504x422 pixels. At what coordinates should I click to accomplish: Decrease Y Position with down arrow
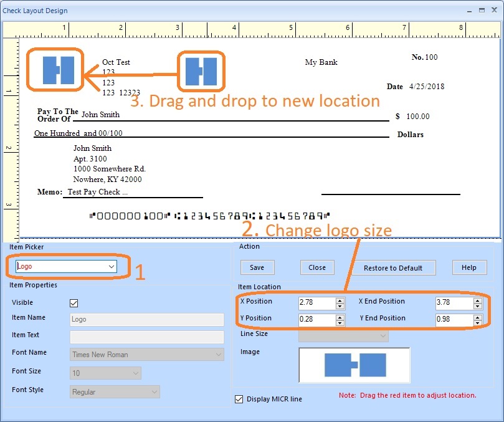(340, 323)
